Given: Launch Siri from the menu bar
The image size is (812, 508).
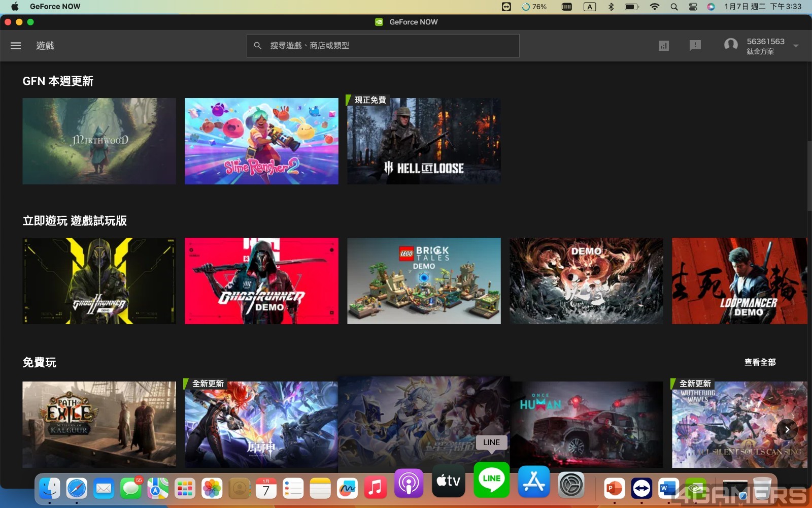Looking at the screenshot, I should (x=711, y=7).
